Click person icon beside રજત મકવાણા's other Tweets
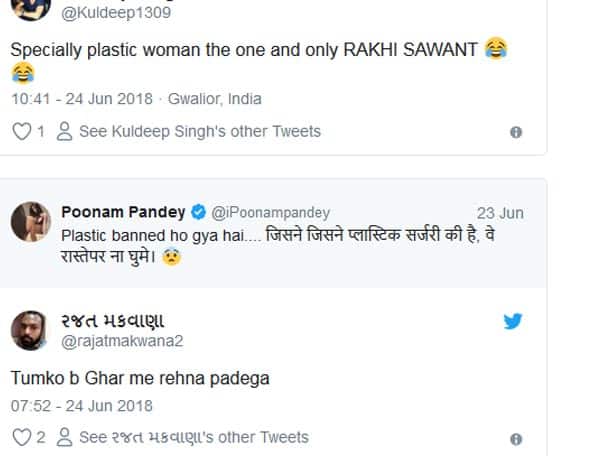This screenshot has height=456, width=608. (x=65, y=437)
